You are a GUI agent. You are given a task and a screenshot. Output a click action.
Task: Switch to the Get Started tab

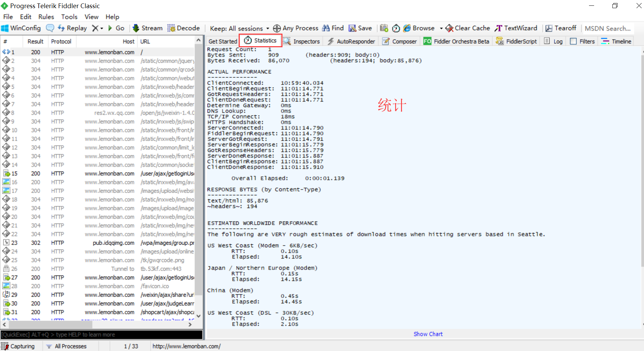click(x=223, y=41)
